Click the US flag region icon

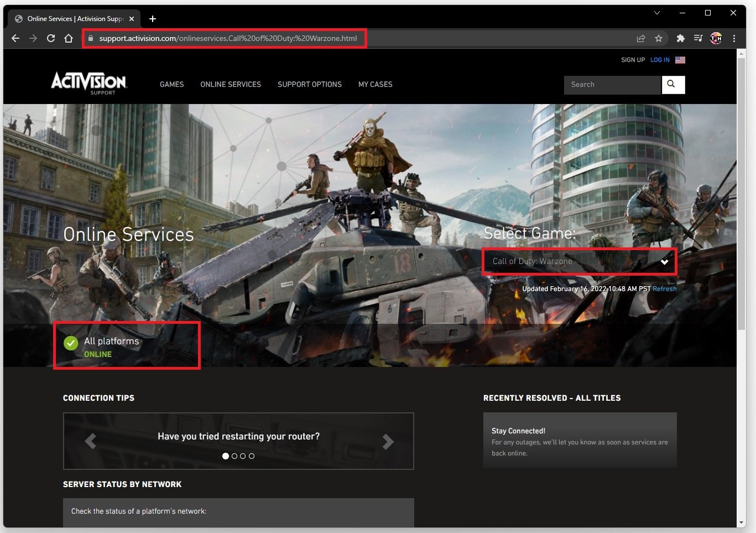(x=680, y=60)
